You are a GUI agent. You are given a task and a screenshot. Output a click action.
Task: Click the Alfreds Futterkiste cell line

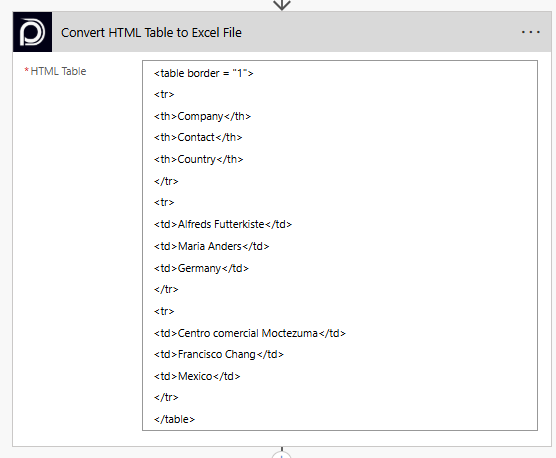pos(223,224)
